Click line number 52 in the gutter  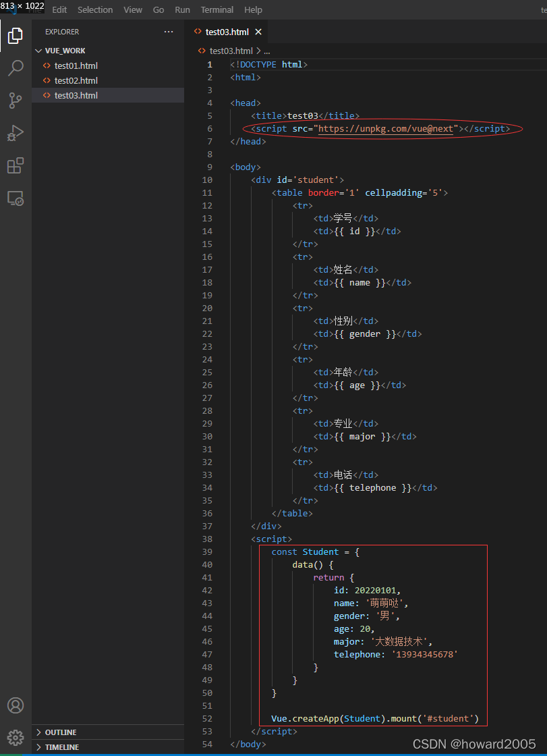coord(207,719)
